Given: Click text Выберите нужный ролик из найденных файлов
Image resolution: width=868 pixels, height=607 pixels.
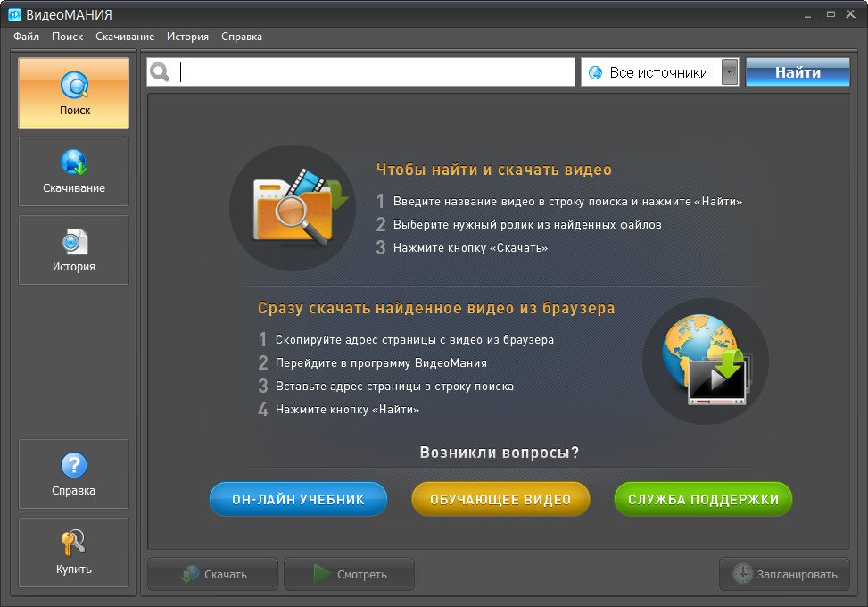Looking at the screenshot, I should pos(527,225).
